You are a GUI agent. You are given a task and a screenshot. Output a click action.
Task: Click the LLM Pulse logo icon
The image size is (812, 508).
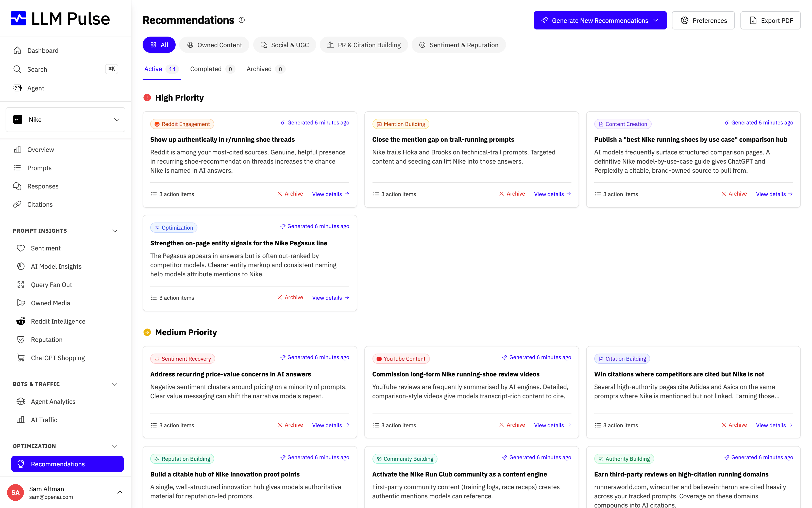click(19, 19)
